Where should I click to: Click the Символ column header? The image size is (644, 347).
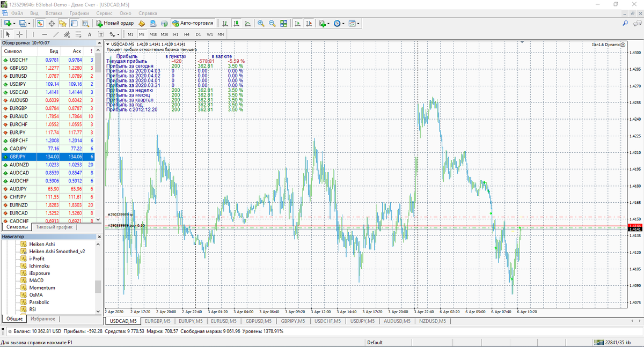[13, 51]
